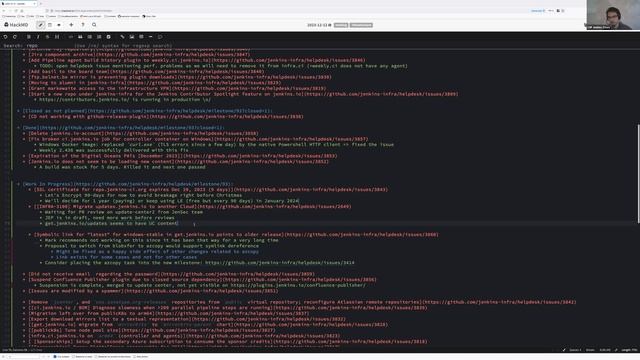Insert checklist from editor toolbar
This screenshot has height=360, width=640.
[109, 37]
